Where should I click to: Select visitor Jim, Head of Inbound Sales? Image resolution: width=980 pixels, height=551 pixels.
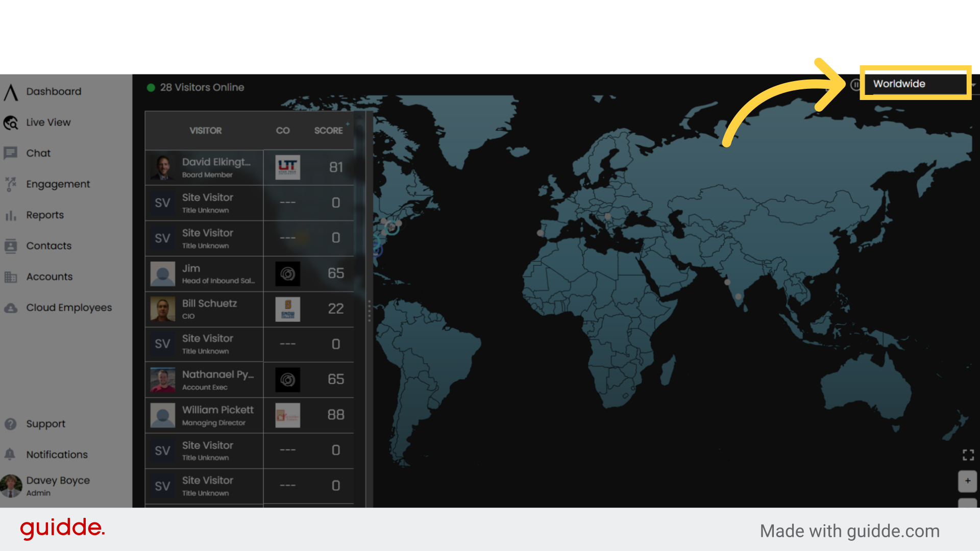(250, 274)
